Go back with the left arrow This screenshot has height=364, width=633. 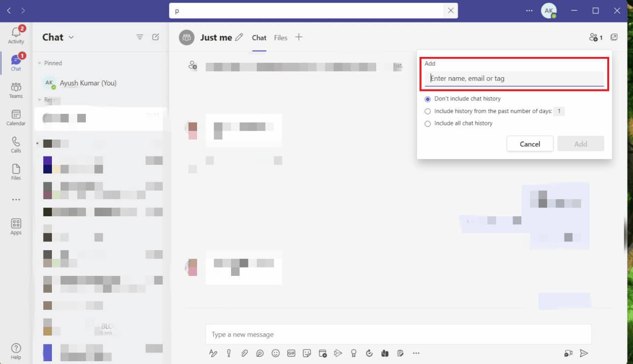pos(9,11)
